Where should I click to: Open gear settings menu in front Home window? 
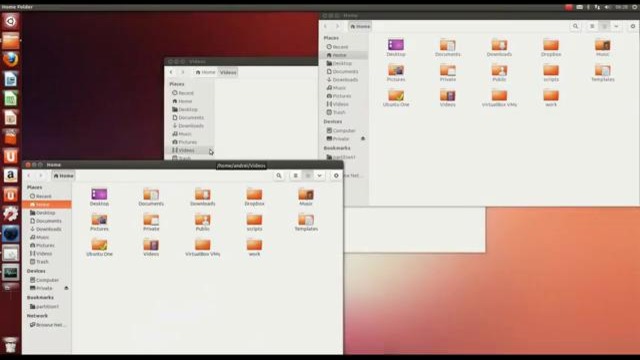coord(336,176)
